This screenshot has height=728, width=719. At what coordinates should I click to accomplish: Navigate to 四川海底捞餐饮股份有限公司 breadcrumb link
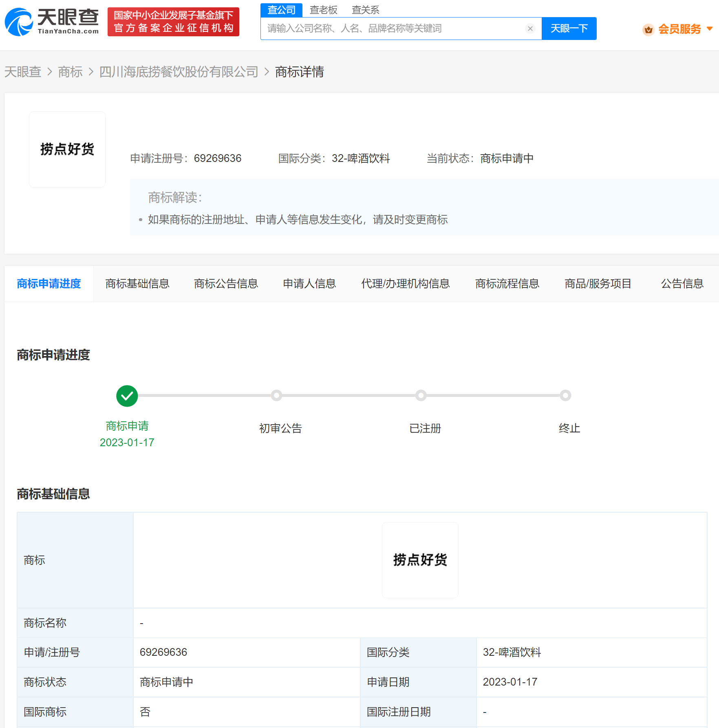(179, 72)
